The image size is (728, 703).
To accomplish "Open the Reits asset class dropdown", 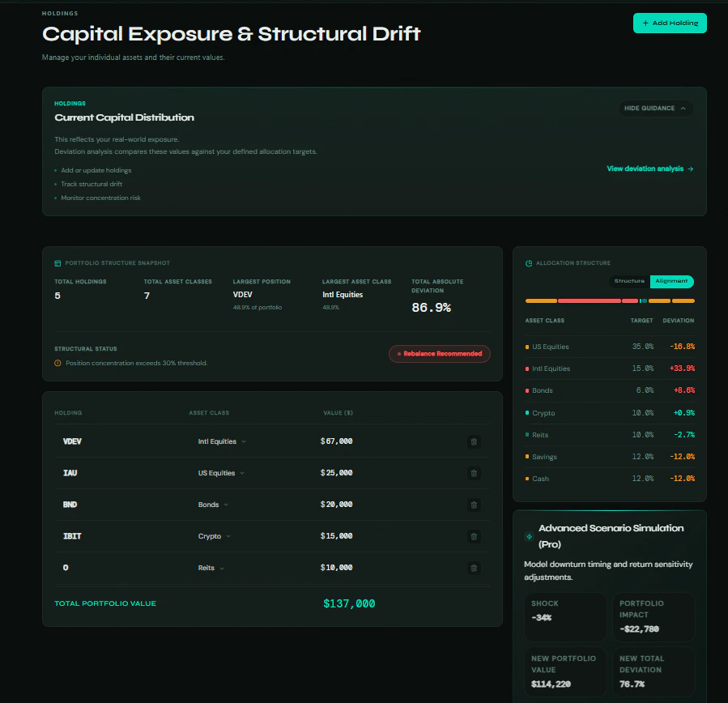I will [x=211, y=568].
